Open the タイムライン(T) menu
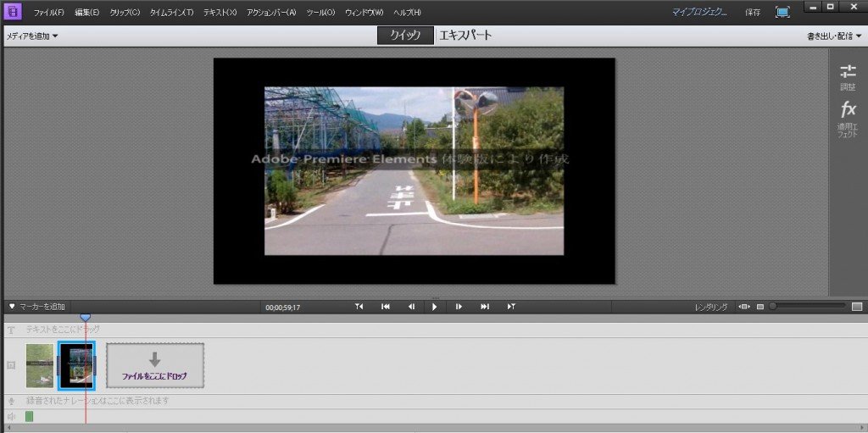Viewport: 868px width, 433px height. pos(171,12)
